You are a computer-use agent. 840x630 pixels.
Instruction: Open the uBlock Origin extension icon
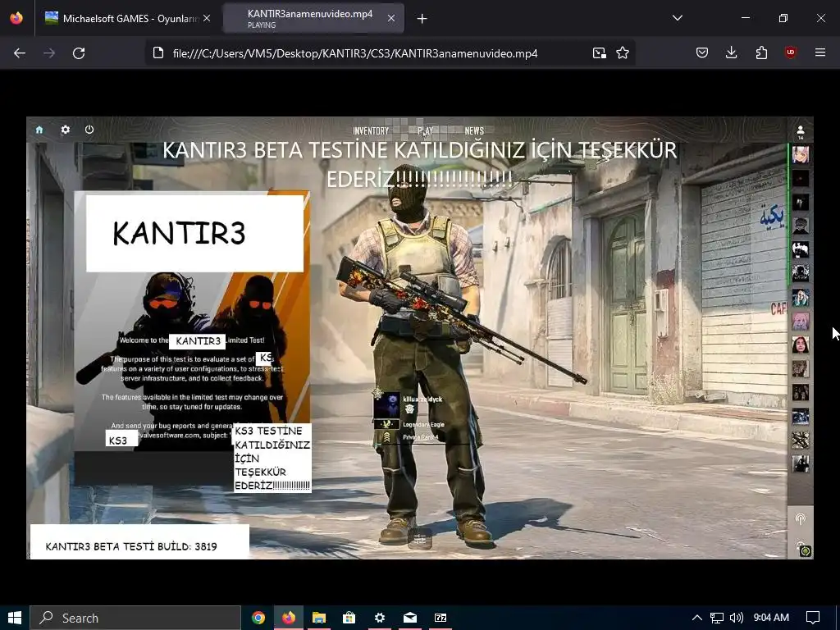click(790, 52)
